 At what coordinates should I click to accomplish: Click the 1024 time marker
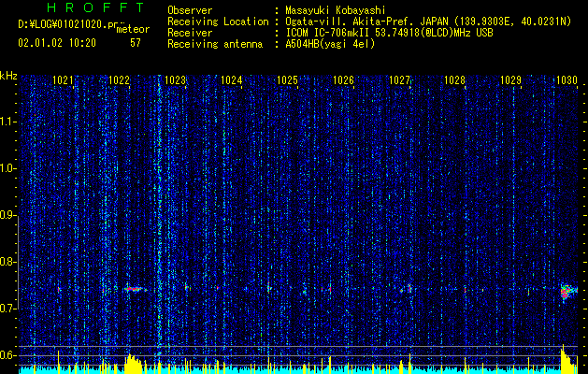(x=232, y=79)
